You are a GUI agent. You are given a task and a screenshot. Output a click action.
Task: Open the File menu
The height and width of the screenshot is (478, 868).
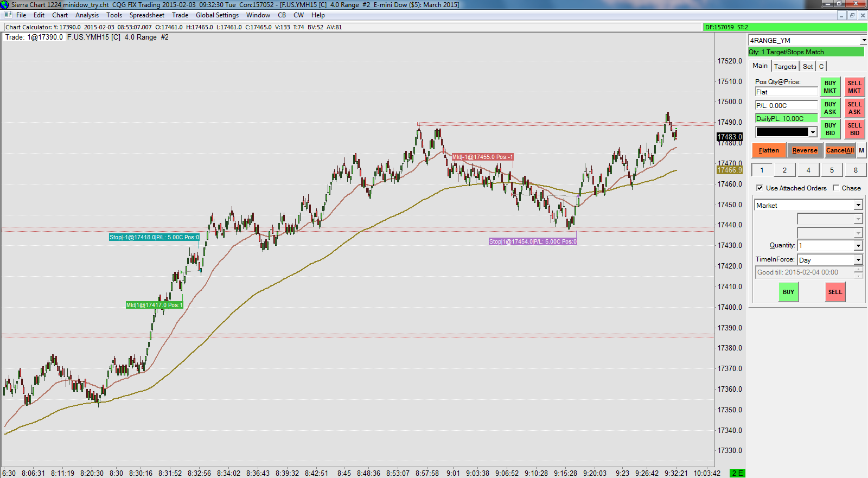click(21, 15)
